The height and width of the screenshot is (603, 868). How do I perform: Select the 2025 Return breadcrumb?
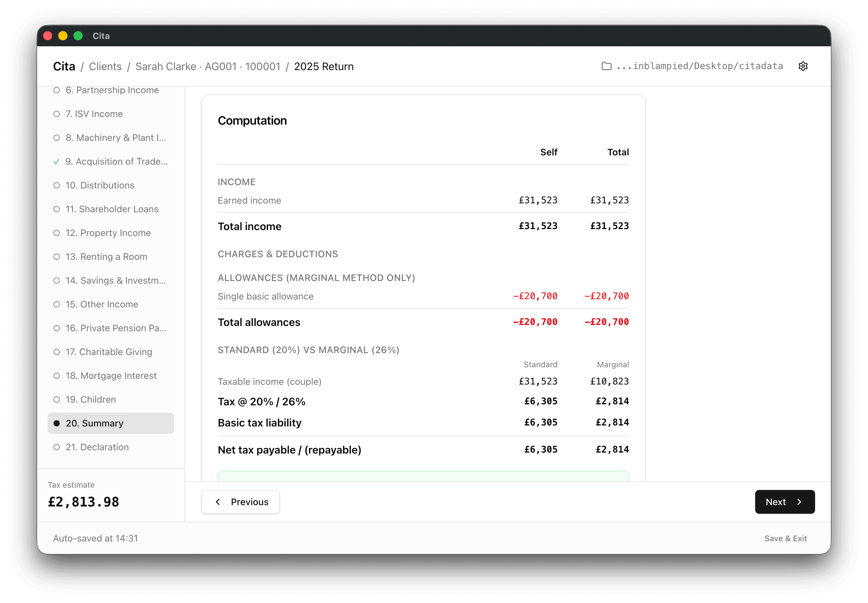coord(324,66)
